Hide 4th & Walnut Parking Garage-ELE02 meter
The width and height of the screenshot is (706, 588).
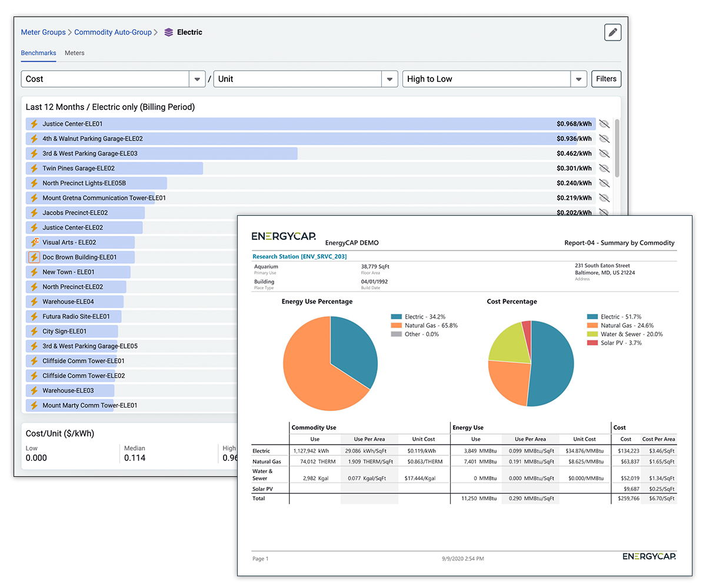[604, 139]
